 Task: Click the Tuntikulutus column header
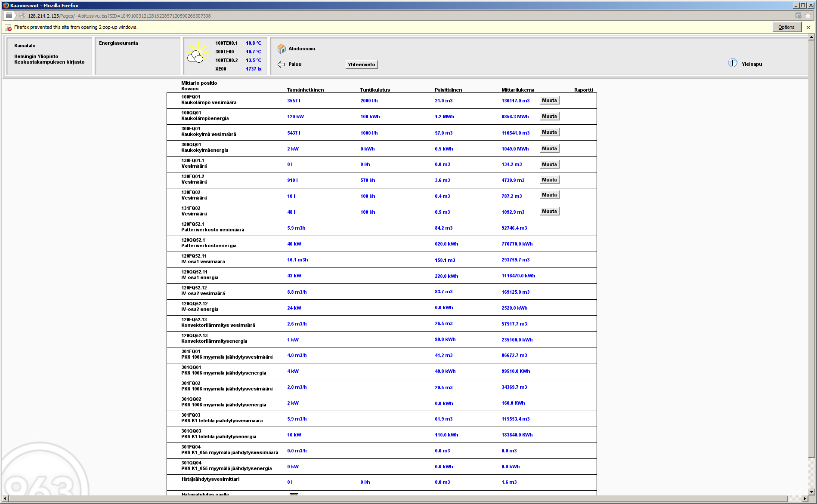click(x=375, y=90)
